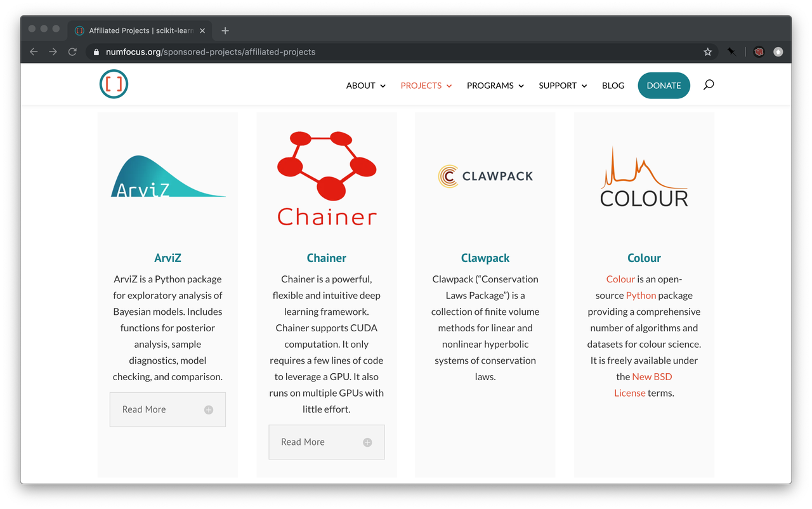Reload the page with the refresh icon
812x509 pixels.
(x=72, y=52)
